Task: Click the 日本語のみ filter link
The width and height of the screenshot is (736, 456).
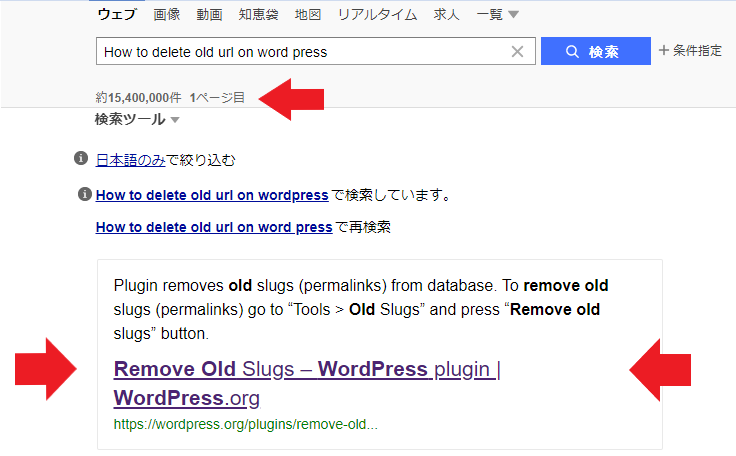Action: click(130, 160)
